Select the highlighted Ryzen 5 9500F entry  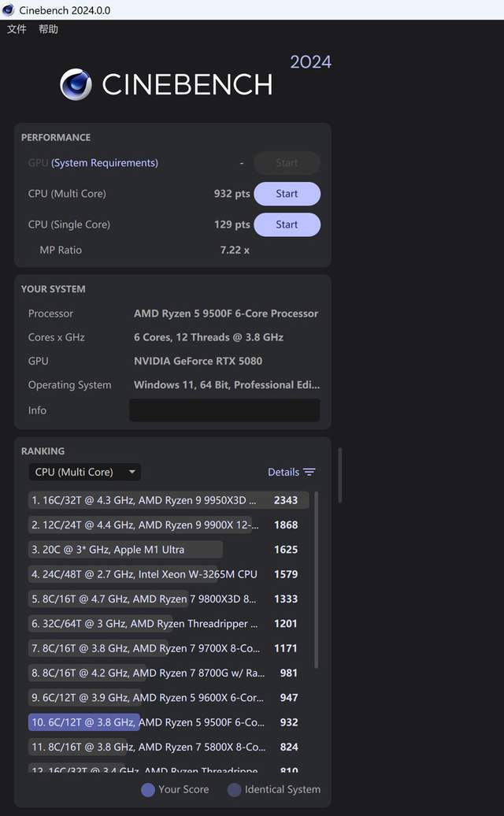pos(150,722)
